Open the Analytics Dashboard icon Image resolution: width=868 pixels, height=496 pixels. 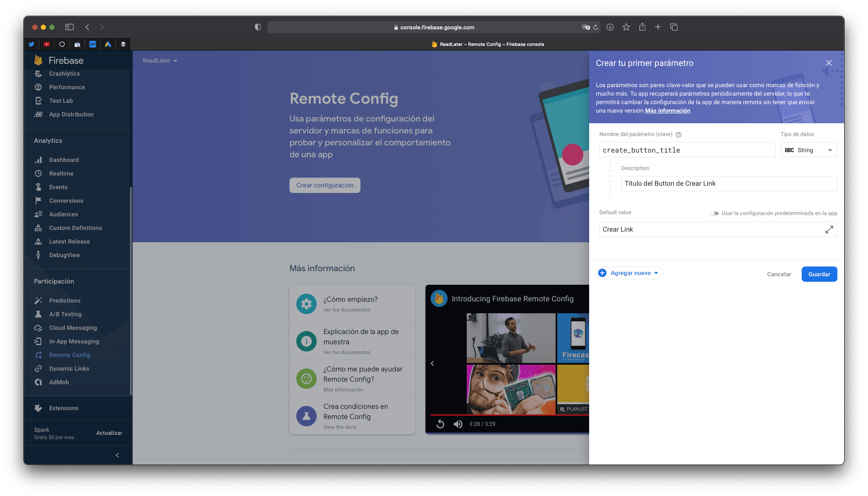pos(38,160)
